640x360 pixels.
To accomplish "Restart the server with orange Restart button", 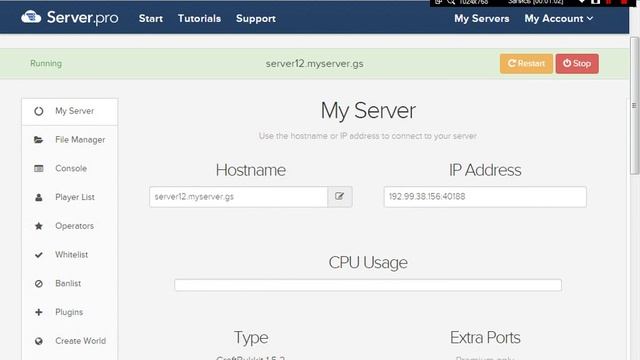I will 526,64.
